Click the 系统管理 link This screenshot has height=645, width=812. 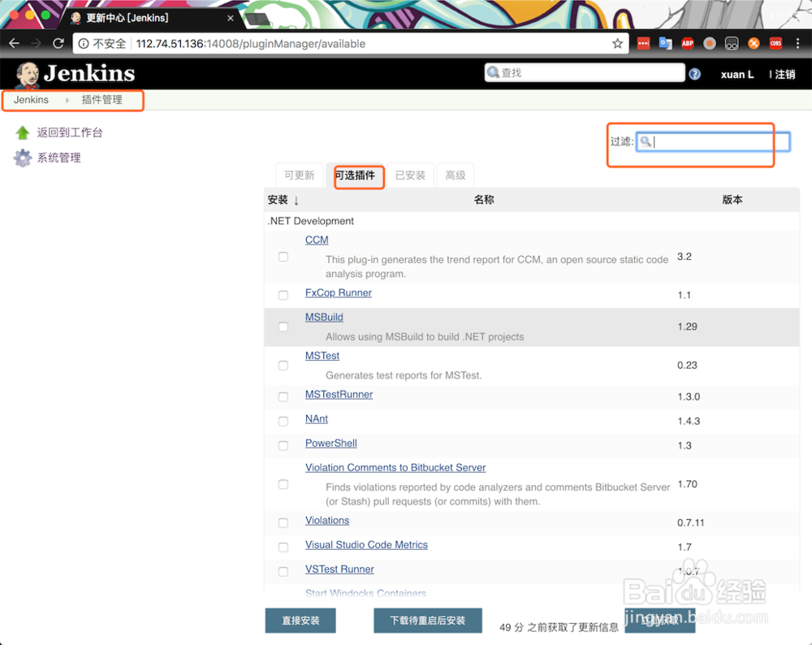tap(58, 158)
